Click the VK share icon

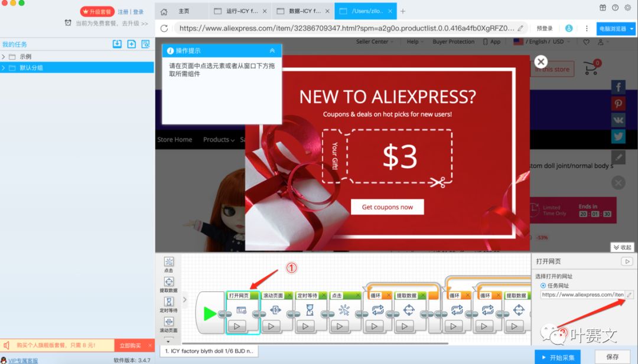click(x=618, y=120)
